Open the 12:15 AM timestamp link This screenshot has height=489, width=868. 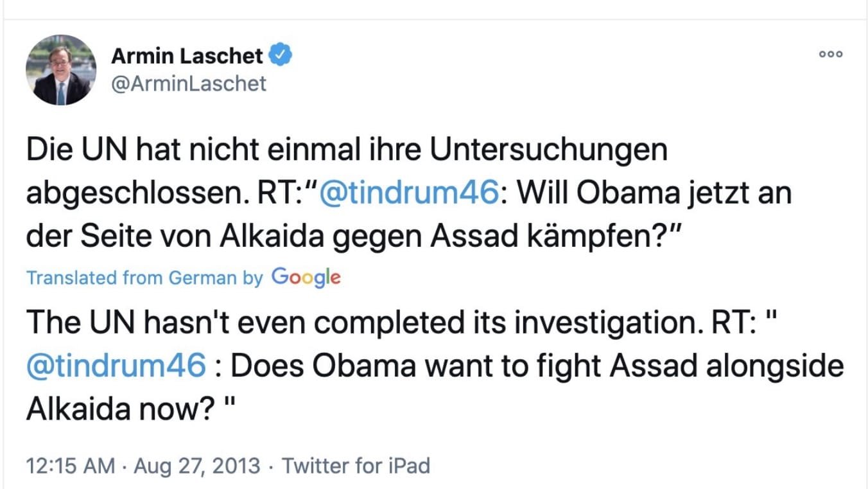(x=71, y=465)
